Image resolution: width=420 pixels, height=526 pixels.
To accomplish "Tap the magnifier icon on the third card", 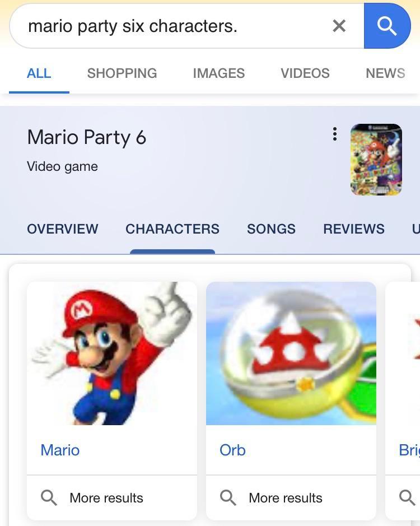I will pyautogui.click(x=407, y=497).
